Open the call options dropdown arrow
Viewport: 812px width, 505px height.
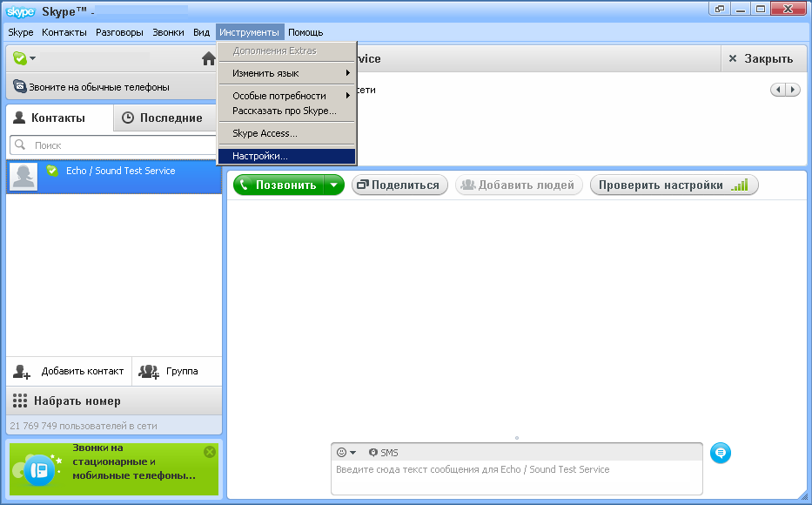(x=334, y=185)
